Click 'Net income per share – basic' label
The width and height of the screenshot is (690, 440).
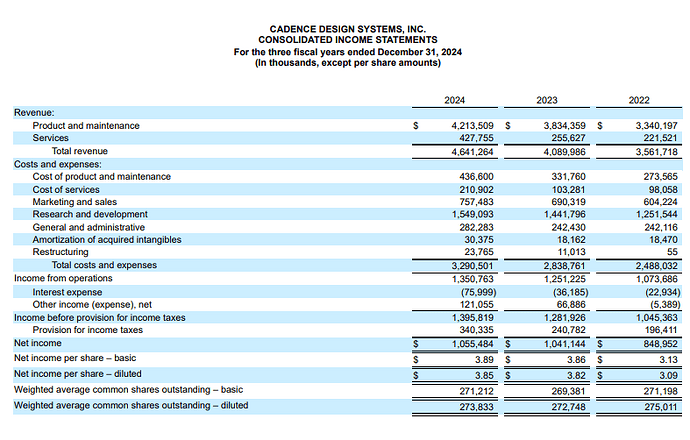tap(75, 358)
